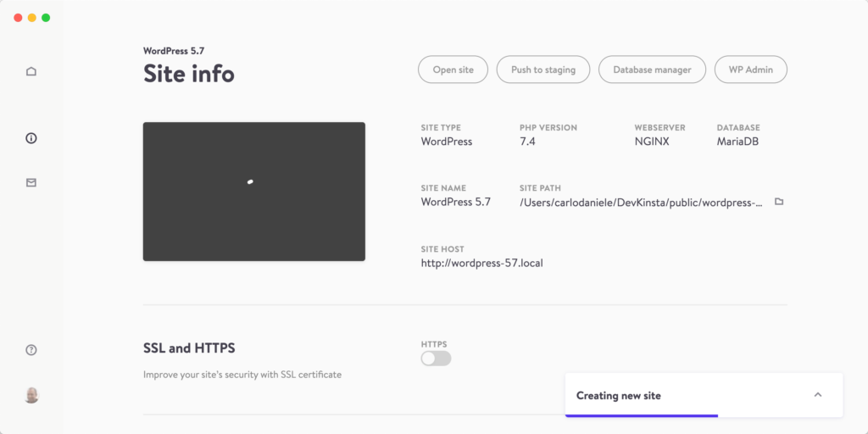Click the site name value WordPress 5.7
This screenshot has height=434, width=868.
coord(455,203)
